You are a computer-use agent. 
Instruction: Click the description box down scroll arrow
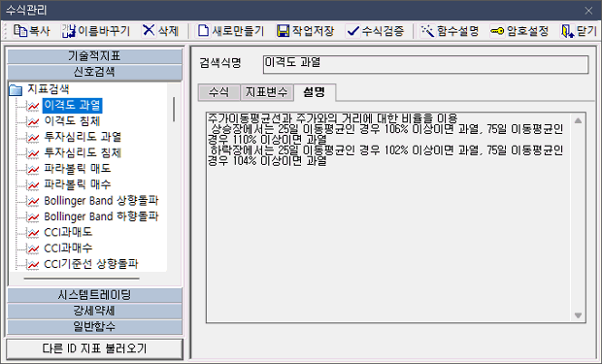578,315
